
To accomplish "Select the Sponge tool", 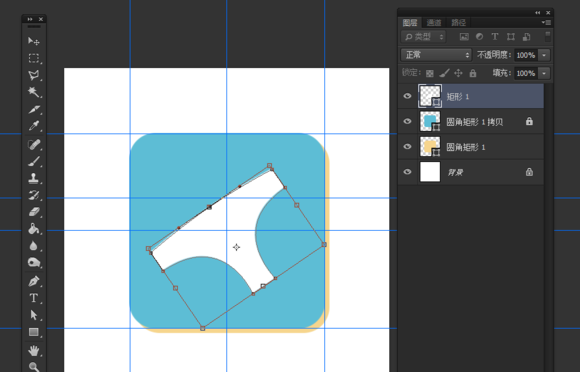I will click(x=34, y=263).
